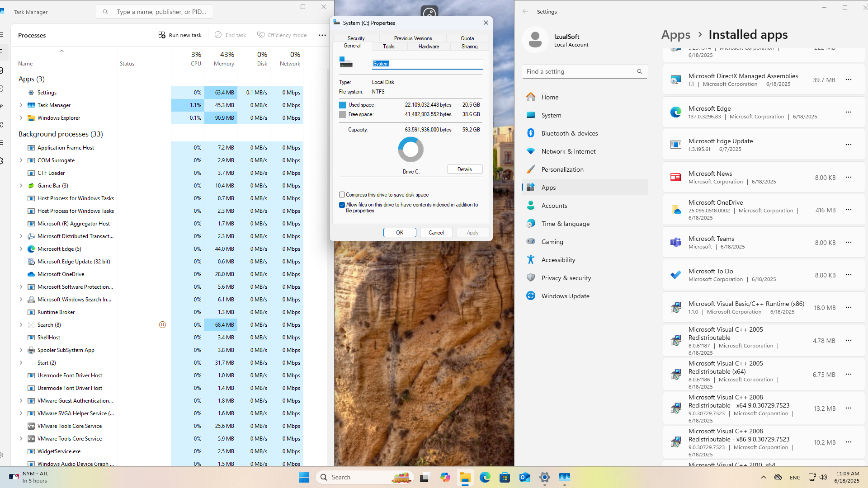Expand the Task Manager process row
This screenshot has width=868, height=488.
tap(21, 105)
